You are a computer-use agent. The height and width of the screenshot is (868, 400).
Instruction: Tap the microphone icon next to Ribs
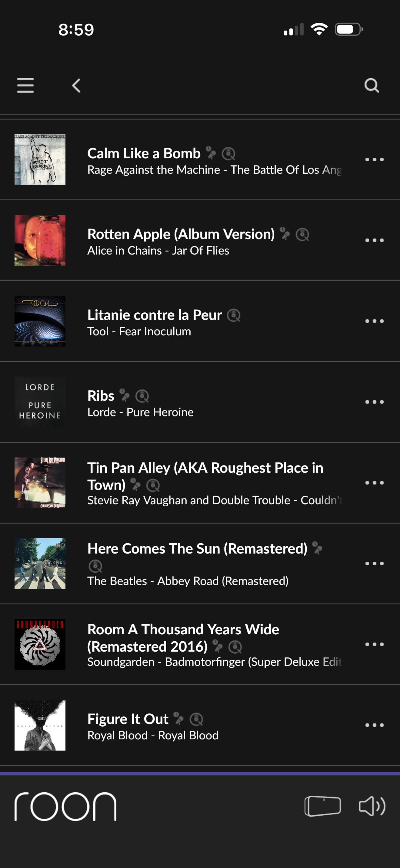point(125,396)
